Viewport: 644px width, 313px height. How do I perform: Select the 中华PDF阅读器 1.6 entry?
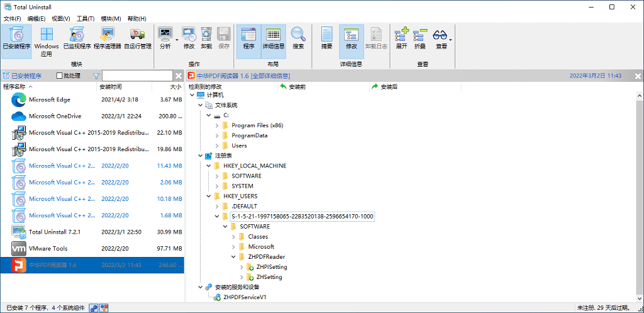pos(92,265)
